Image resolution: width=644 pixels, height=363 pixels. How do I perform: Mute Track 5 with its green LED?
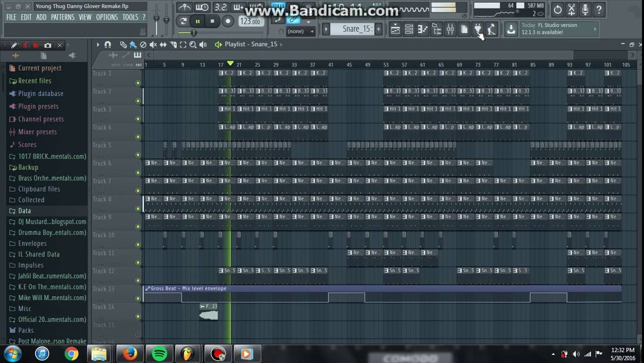[138, 155]
